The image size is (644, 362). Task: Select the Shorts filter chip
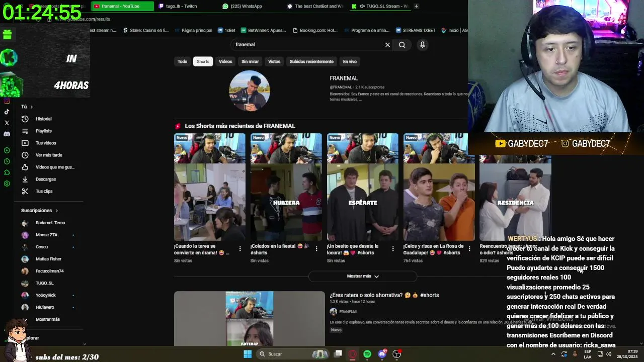click(x=203, y=61)
